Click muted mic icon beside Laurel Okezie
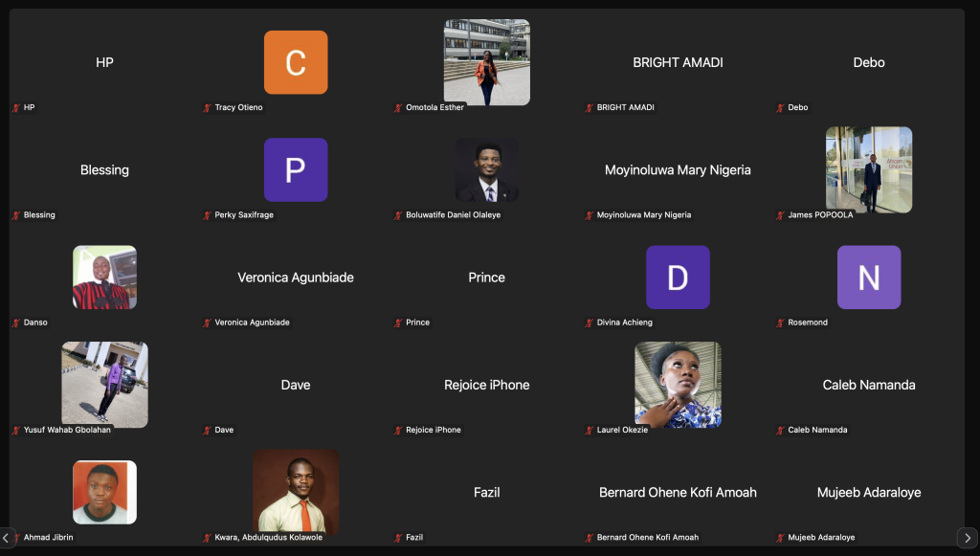 [x=590, y=431]
